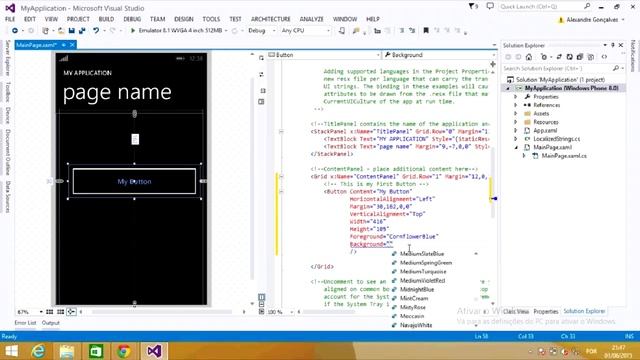Select MistyRose from IntelliSense list
The height and width of the screenshot is (360, 640).
click(x=413, y=307)
